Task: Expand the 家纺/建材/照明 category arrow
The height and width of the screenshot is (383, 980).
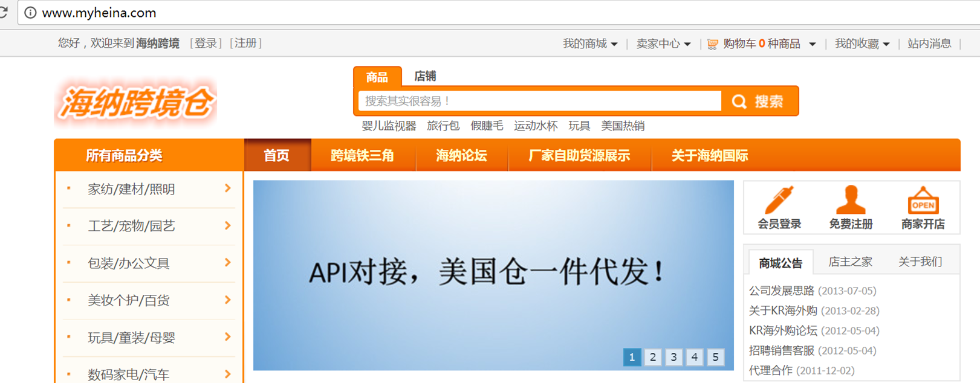Action: 227,188
